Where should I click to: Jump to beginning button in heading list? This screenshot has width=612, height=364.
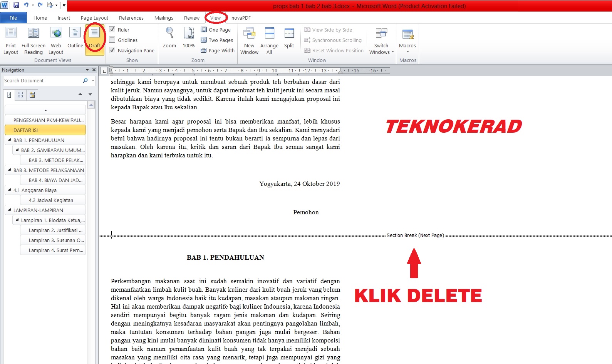(45, 110)
